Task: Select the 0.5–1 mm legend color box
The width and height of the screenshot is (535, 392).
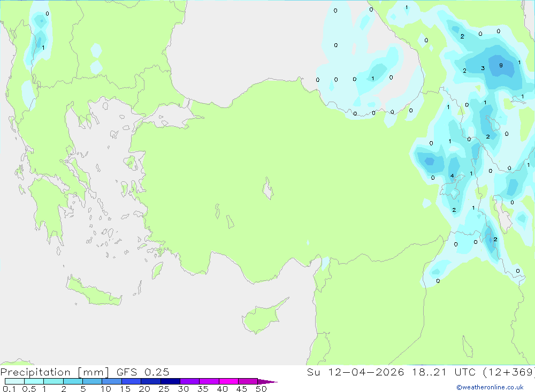Action: 34,381
